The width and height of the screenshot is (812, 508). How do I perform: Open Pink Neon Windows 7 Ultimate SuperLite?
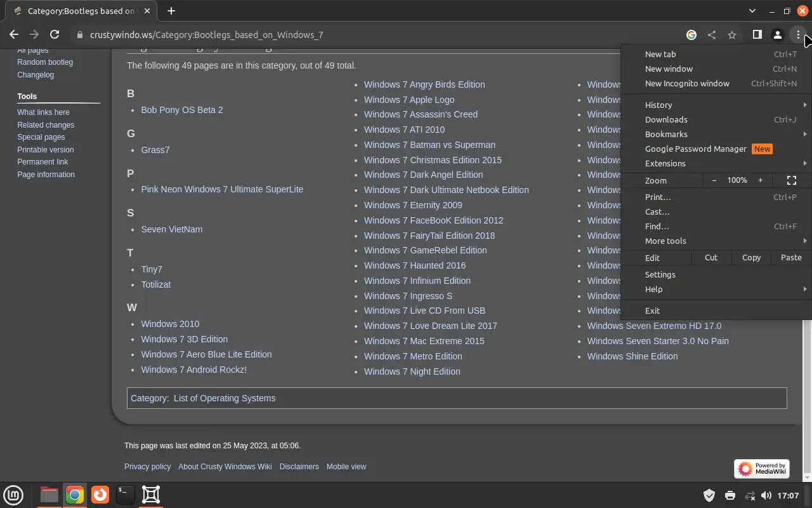(x=222, y=189)
